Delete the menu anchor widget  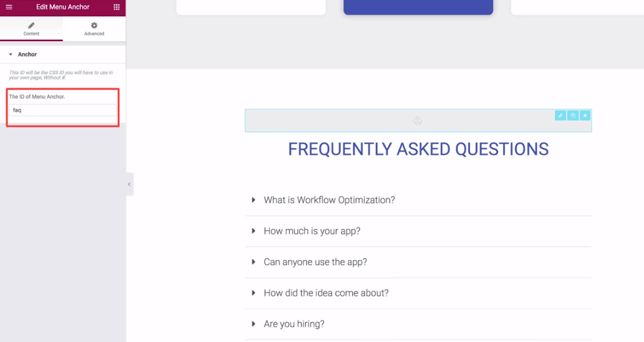pos(585,115)
